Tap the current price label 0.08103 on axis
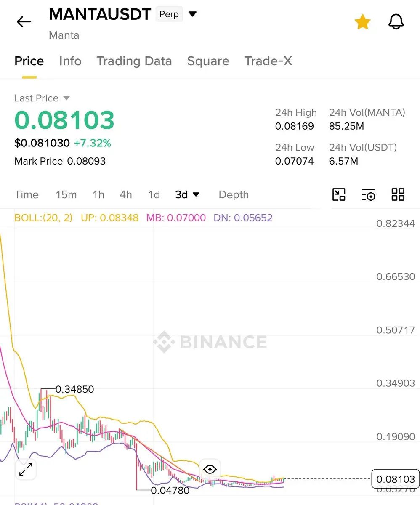The width and height of the screenshot is (420, 505). point(396,479)
